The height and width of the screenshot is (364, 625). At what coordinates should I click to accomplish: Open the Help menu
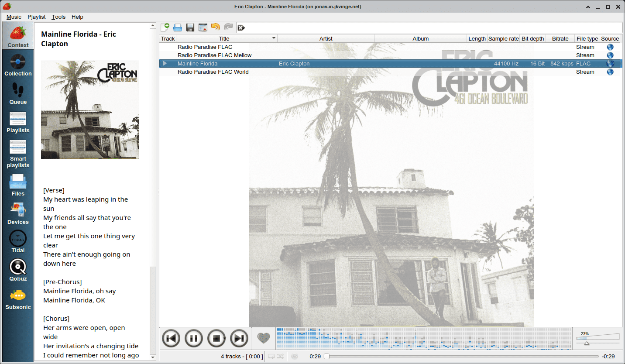(x=77, y=17)
